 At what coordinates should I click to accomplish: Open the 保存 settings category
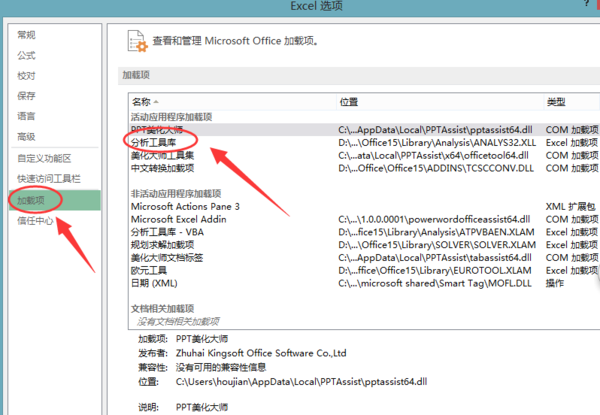click(x=27, y=96)
